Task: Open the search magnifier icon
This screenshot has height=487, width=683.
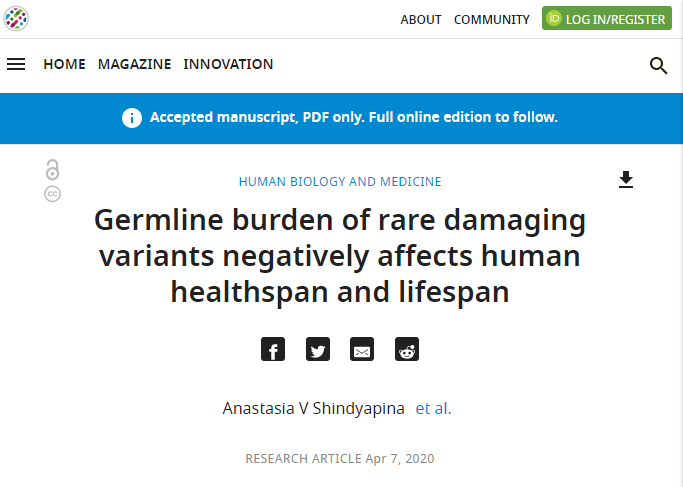Action: tap(658, 66)
